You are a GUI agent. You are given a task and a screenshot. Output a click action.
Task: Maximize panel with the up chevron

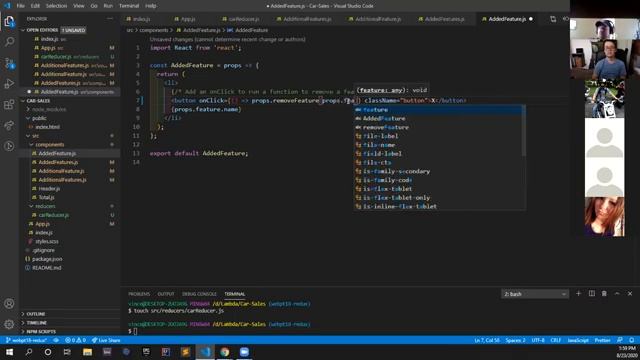[617, 293]
